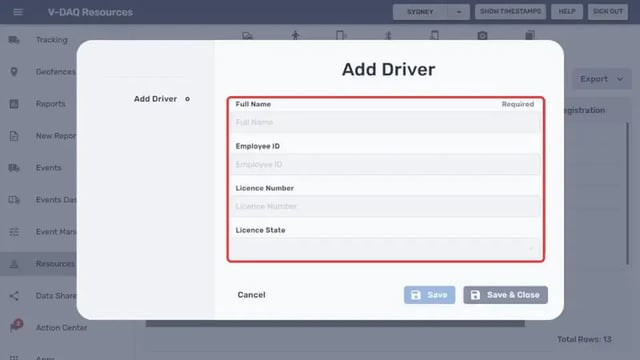Screen dimensions: 640x360
Task: Click the Events truck icon
Action: [x=14, y=168]
